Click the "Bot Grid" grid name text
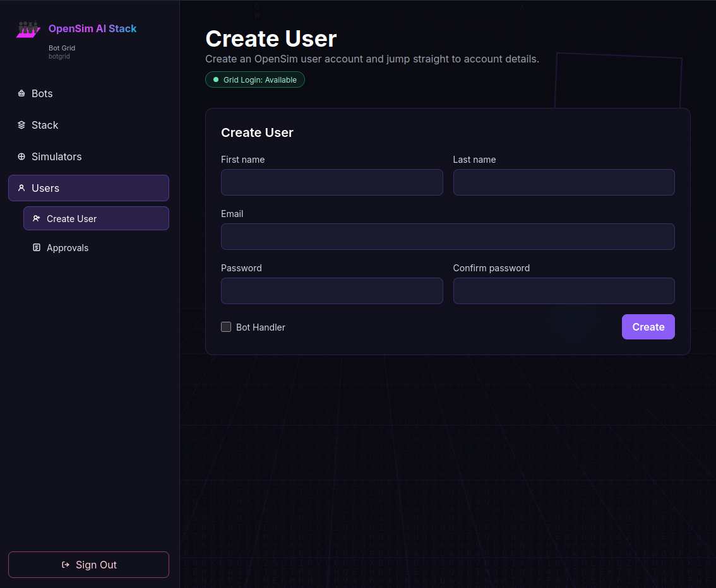This screenshot has height=588, width=716. (x=62, y=48)
